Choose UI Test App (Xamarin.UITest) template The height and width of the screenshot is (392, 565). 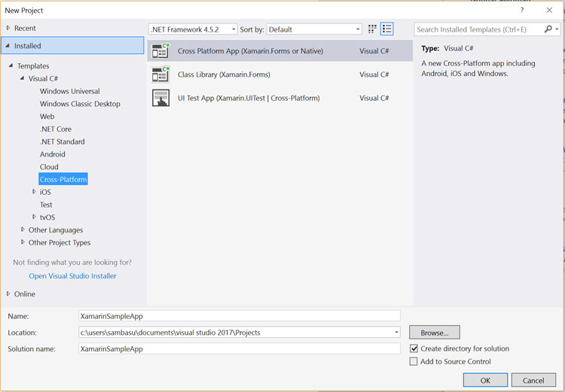[280, 98]
